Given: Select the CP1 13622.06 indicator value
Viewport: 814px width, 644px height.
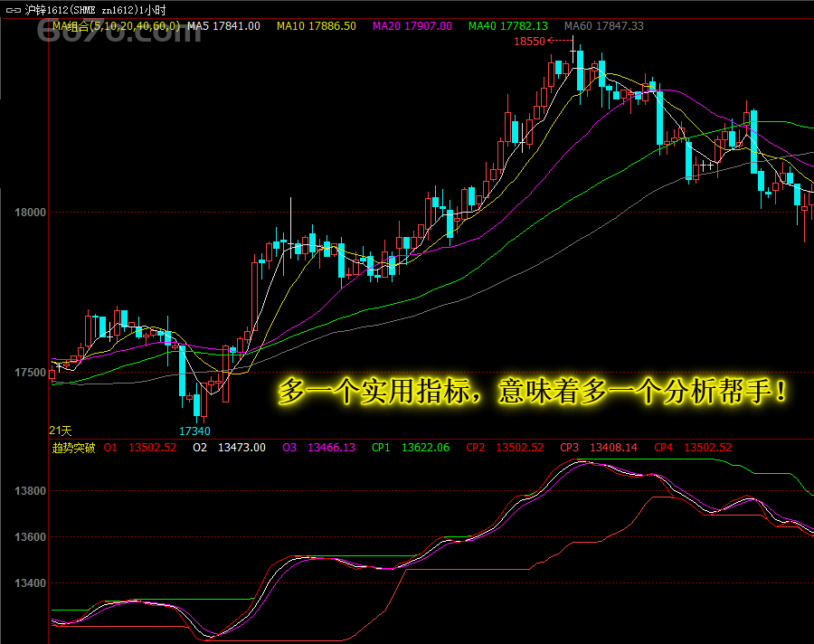Looking at the screenshot, I should (x=411, y=448).
